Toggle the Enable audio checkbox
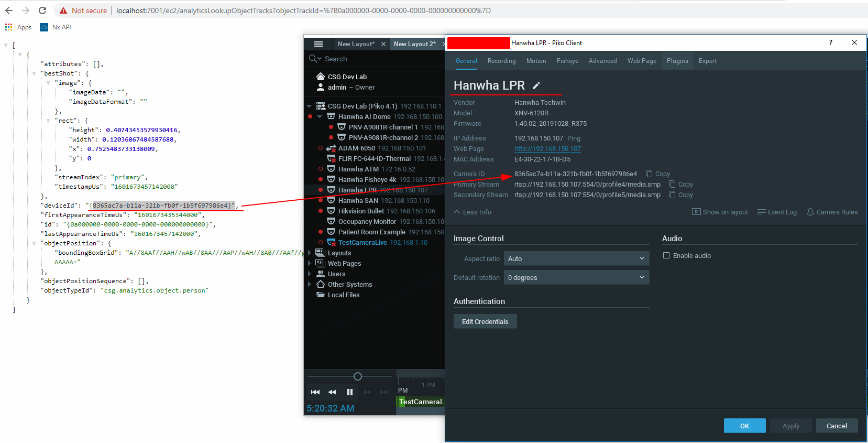 click(x=666, y=256)
